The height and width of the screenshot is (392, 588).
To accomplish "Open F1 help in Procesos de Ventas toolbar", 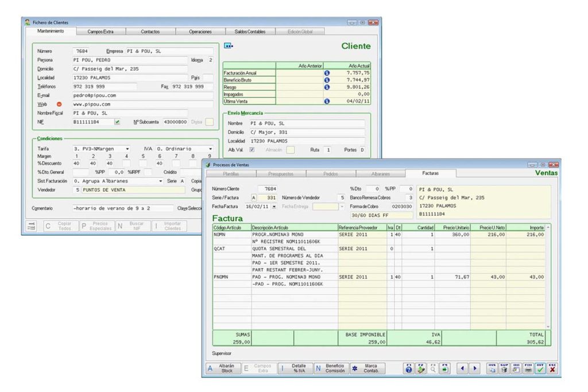I will click(409, 368).
